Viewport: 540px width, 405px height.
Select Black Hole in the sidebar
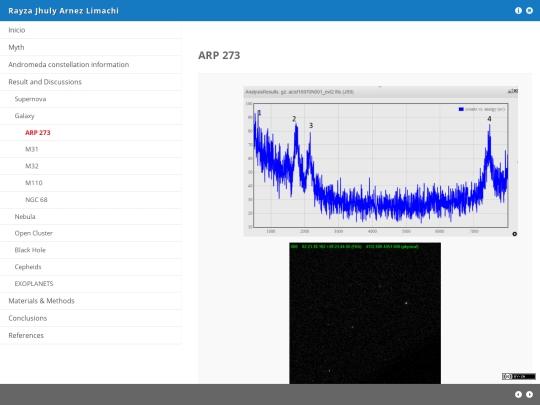pyautogui.click(x=91, y=250)
